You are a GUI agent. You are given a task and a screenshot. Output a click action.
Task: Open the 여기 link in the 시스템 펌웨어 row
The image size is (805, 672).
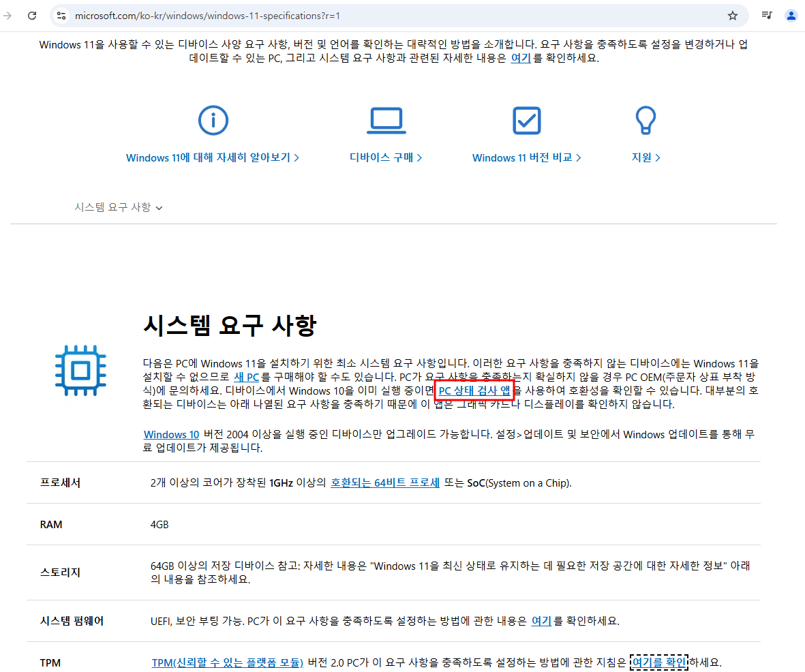[x=541, y=621]
